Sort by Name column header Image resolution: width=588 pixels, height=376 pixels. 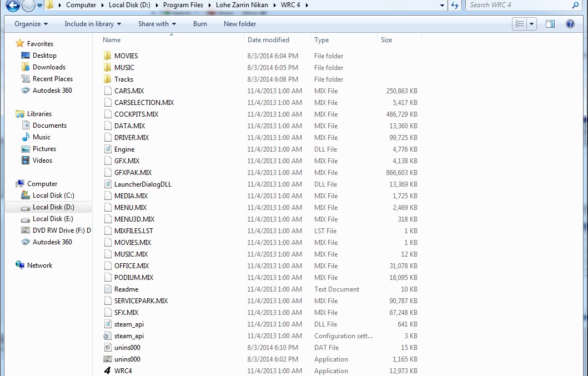click(x=112, y=40)
